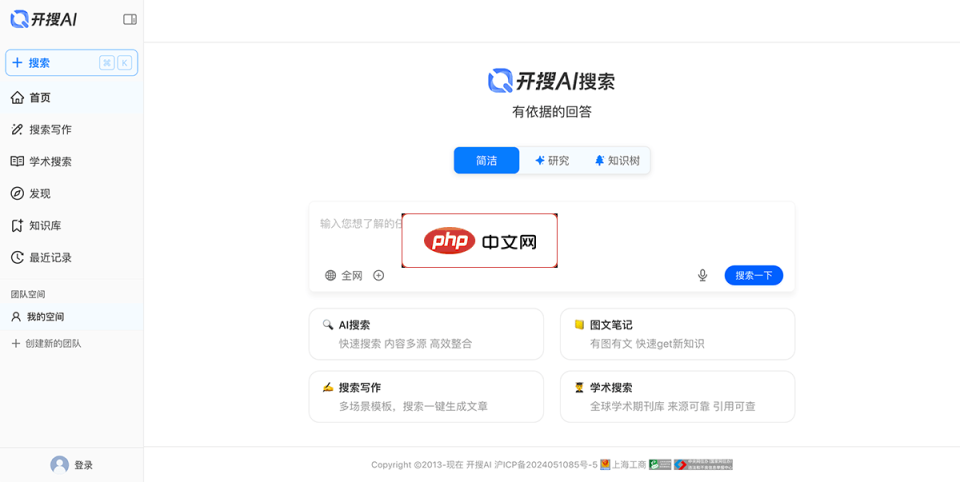
Task: Open 最近记录 in sidebar
Action: point(72,257)
